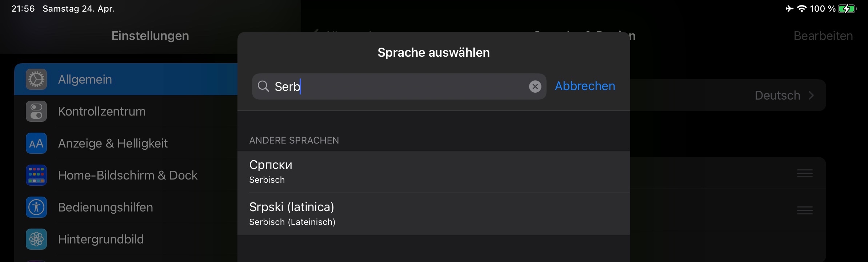
Task: Open the Allgemein gear icon
Action: (x=36, y=79)
